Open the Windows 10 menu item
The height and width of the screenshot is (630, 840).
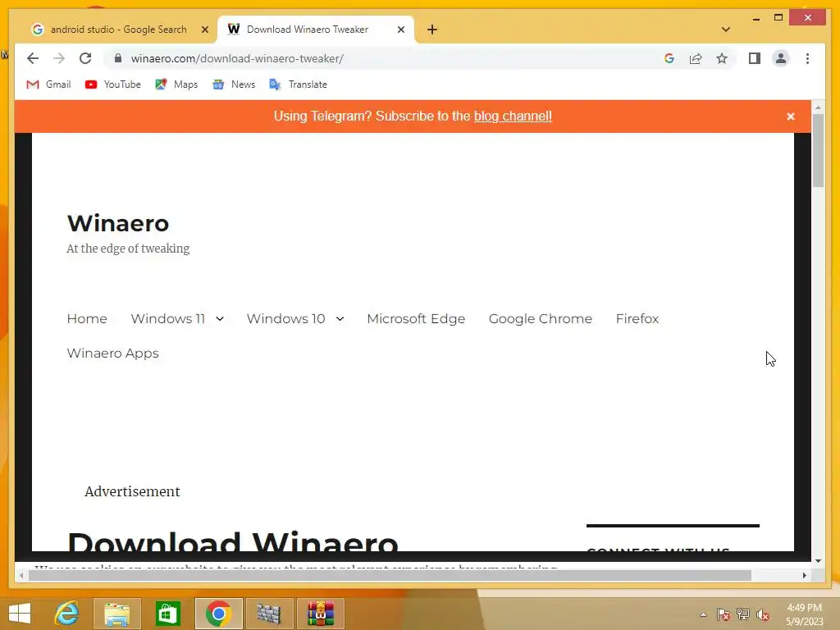coord(285,319)
